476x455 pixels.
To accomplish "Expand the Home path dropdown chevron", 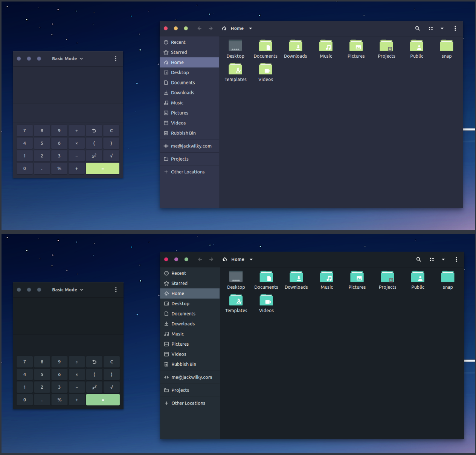I will (250, 28).
